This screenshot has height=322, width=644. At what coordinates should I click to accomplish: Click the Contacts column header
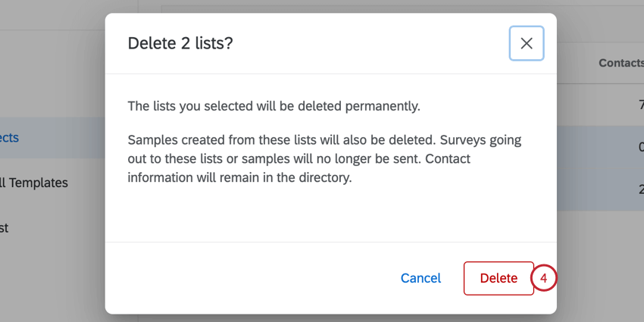pyautogui.click(x=620, y=63)
